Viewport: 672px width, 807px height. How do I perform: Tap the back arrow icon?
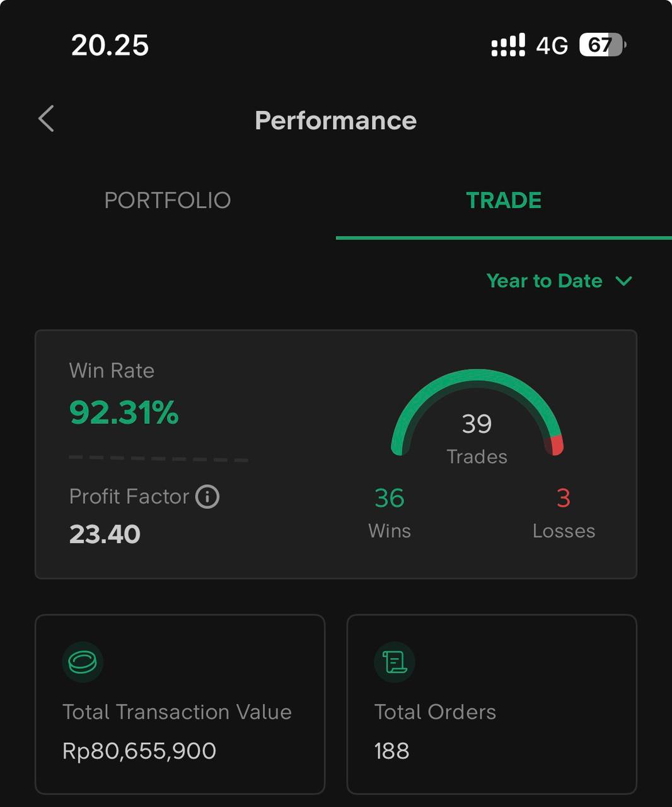[46, 119]
